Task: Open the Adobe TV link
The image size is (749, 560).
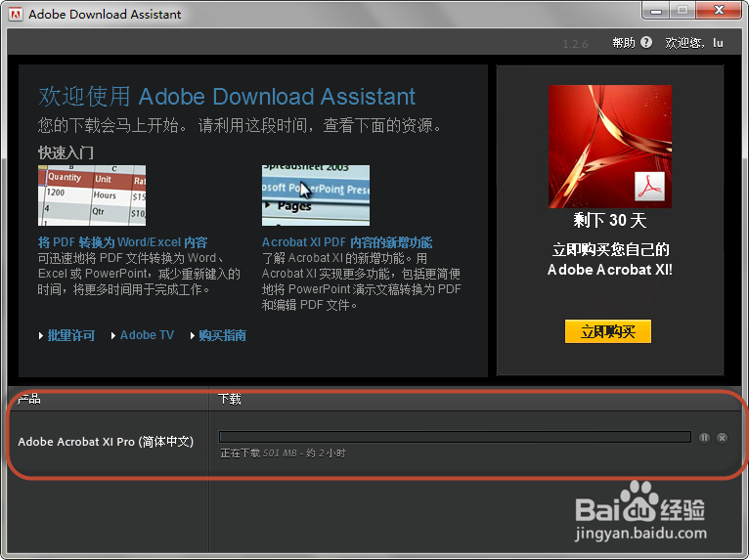Action: click(147, 335)
